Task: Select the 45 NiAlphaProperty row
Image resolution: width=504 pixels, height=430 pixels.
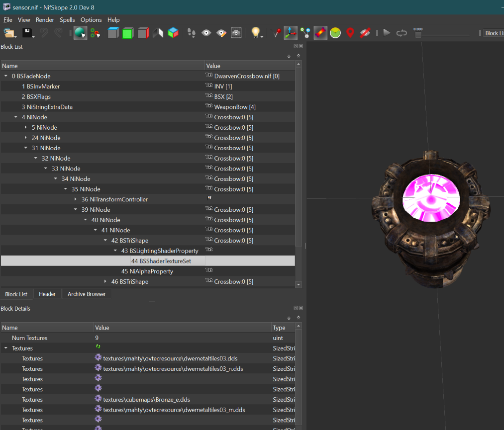Action: pyautogui.click(x=148, y=271)
